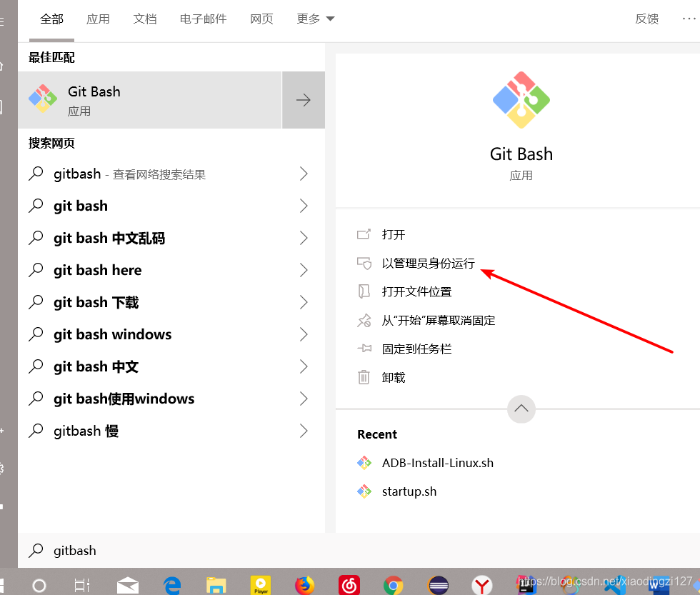The image size is (700, 595).
Task: Expand 'git bash 中文' suggestion chevron
Action: tap(304, 366)
